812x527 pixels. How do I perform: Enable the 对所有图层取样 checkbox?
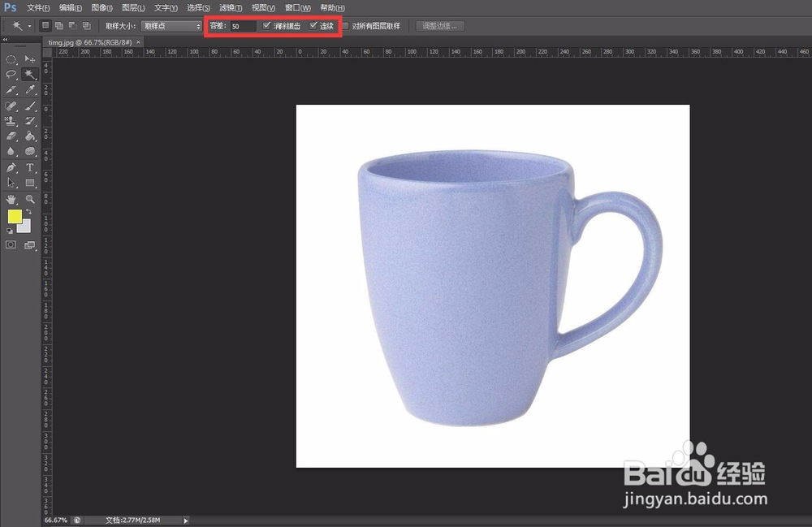345,26
